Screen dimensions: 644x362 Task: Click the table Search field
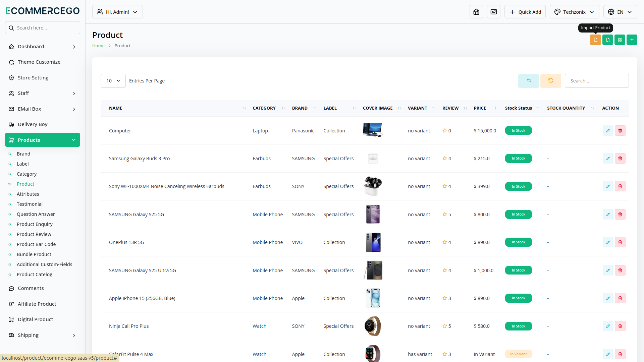point(597,81)
